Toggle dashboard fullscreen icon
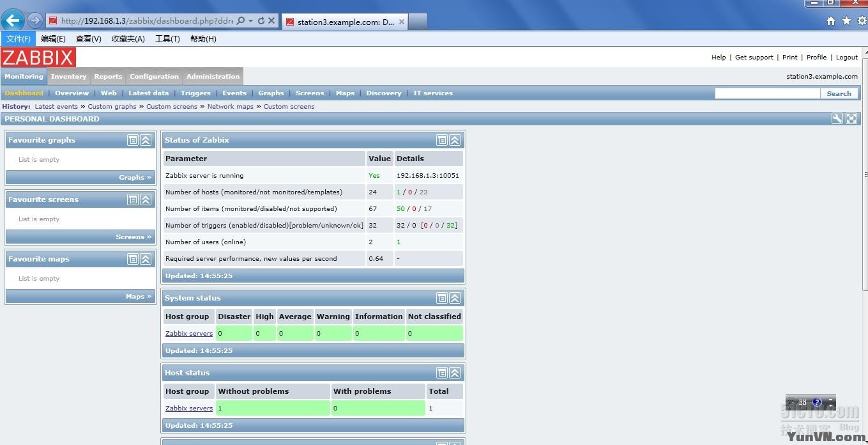 click(x=851, y=118)
